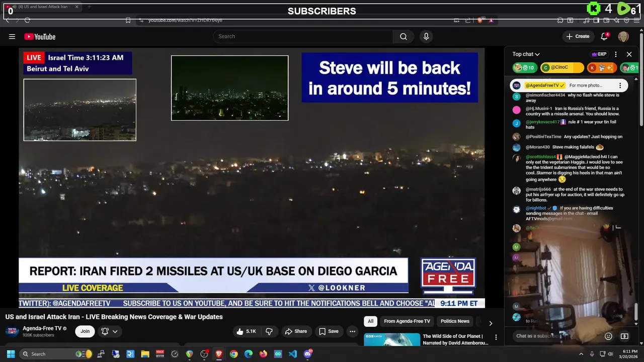644x362 pixels.
Task: Open Visual Studio Code from taskbar
Action: pos(293,354)
